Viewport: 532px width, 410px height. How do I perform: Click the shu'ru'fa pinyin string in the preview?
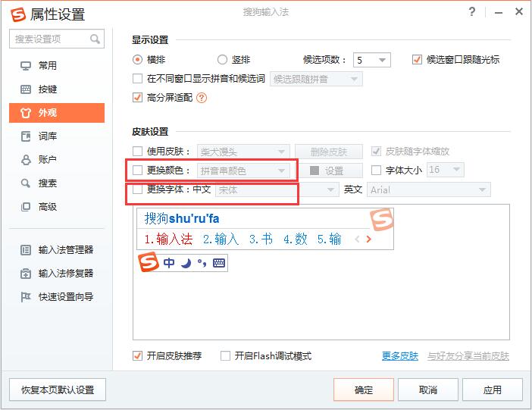(194, 218)
